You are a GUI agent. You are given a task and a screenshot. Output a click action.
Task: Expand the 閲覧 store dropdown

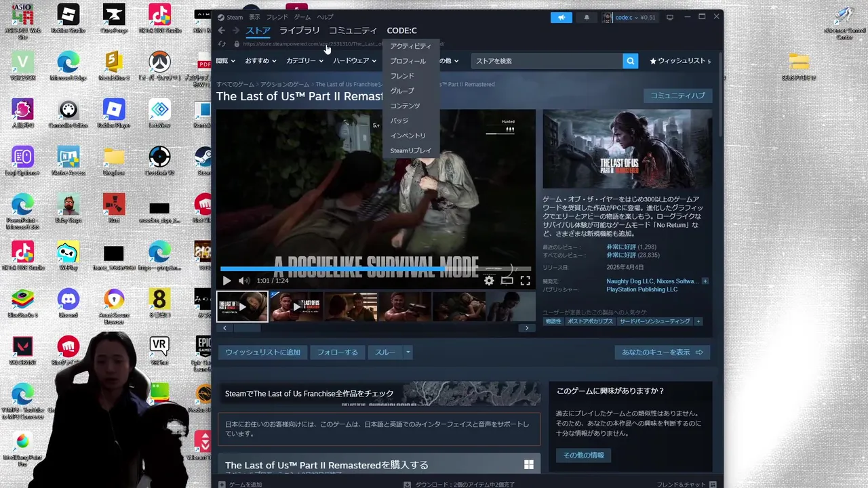tap(225, 61)
